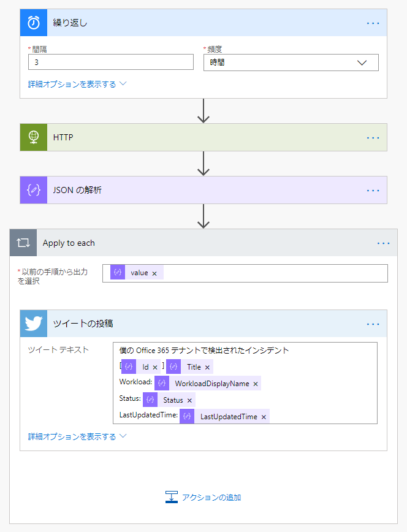Click the add action icon
Image resolution: width=407 pixels, height=532 pixels.
coord(172,497)
